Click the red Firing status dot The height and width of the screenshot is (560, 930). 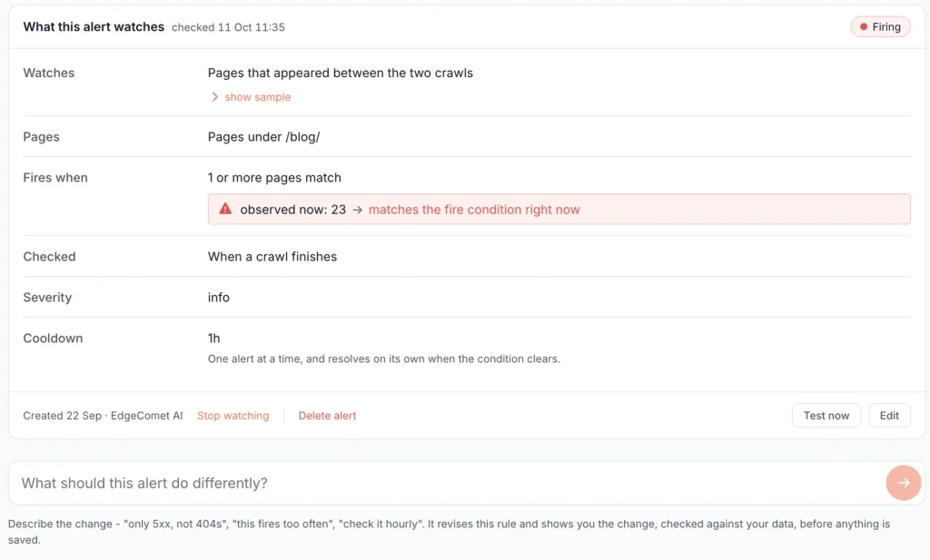(864, 26)
